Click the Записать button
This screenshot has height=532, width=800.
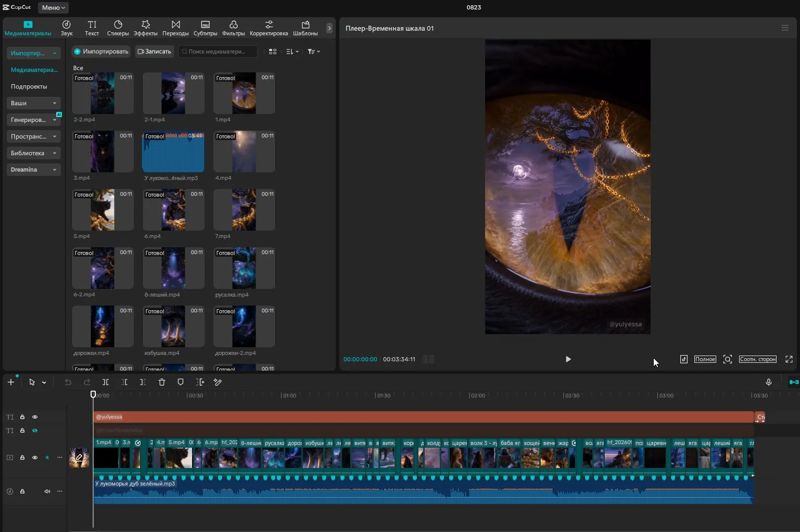(x=154, y=52)
